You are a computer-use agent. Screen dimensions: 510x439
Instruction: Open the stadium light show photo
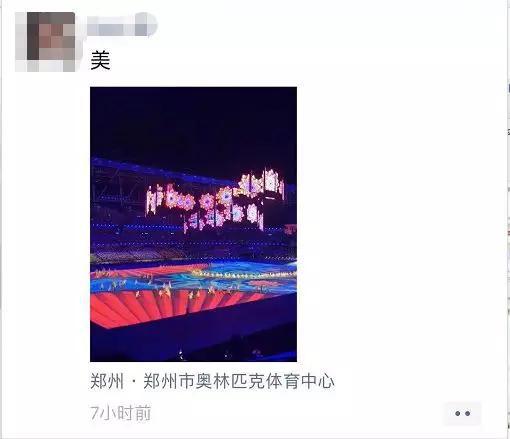click(x=193, y=224)
